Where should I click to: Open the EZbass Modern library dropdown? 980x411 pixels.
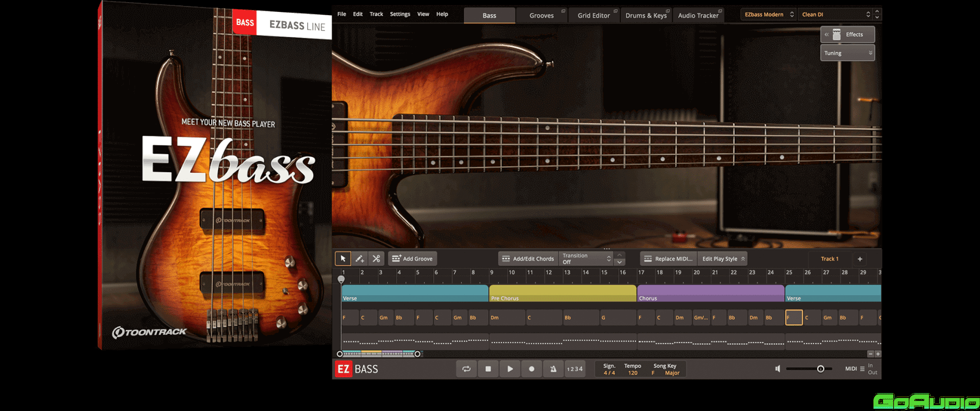click(x=768, y=15)
